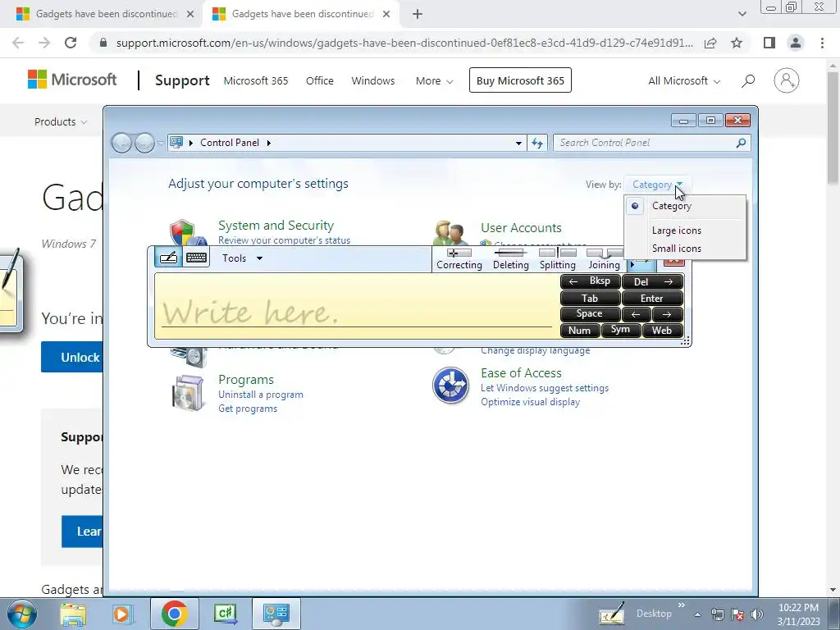Open the Chrome three-dot menu

tap(822, 43)
